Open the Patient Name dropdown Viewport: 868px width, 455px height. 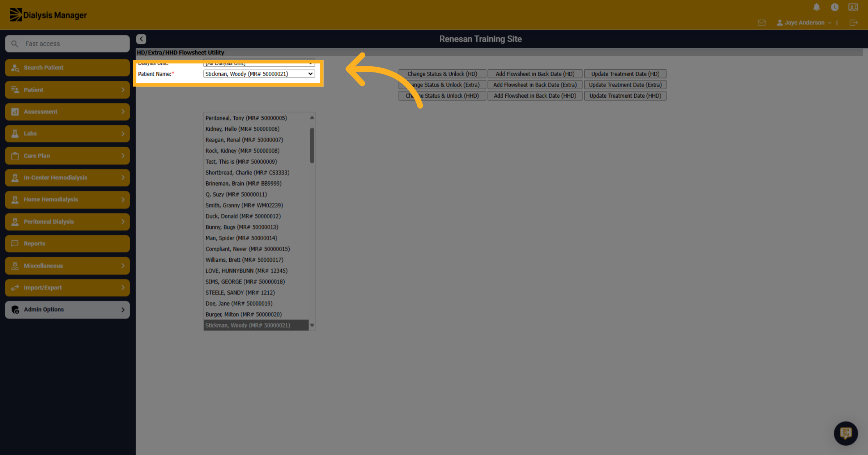[259, 74]
